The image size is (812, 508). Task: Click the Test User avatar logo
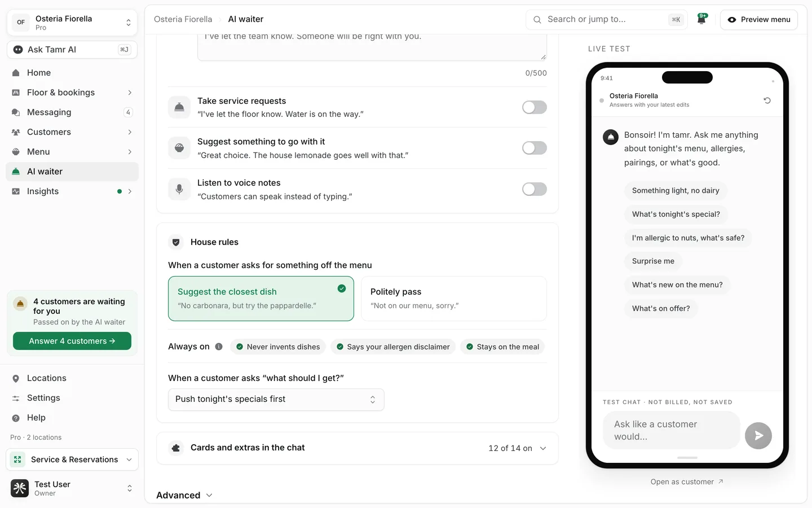(20, 488)
